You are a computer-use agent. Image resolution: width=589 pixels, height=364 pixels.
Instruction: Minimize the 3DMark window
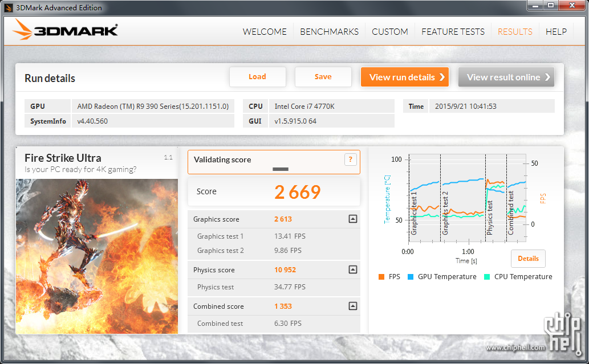tap(535, 5)
